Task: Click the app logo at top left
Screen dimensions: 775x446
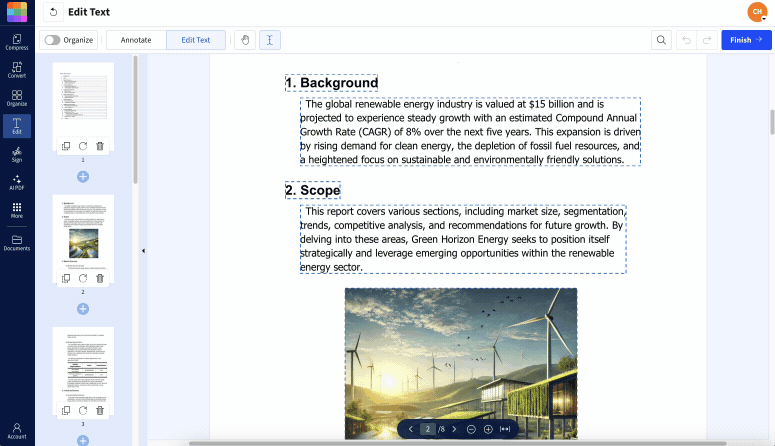Action: click(17, 12)
